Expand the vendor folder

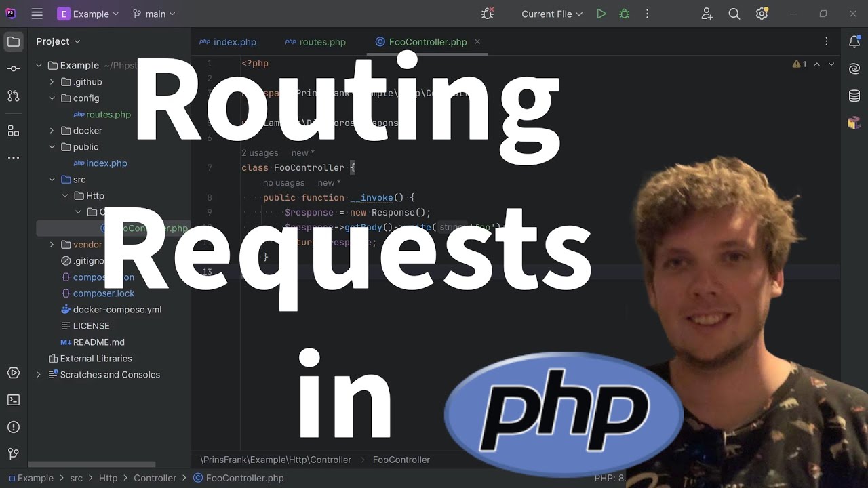pos(52,245)
